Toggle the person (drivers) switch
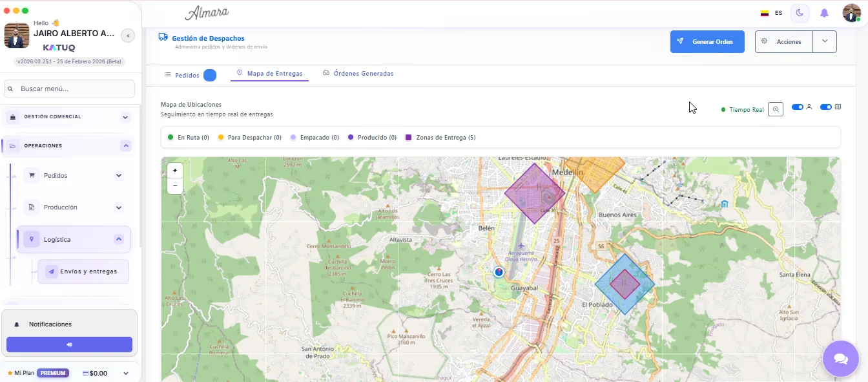Viewport: 868px width, 382px height. coord(798,107)
